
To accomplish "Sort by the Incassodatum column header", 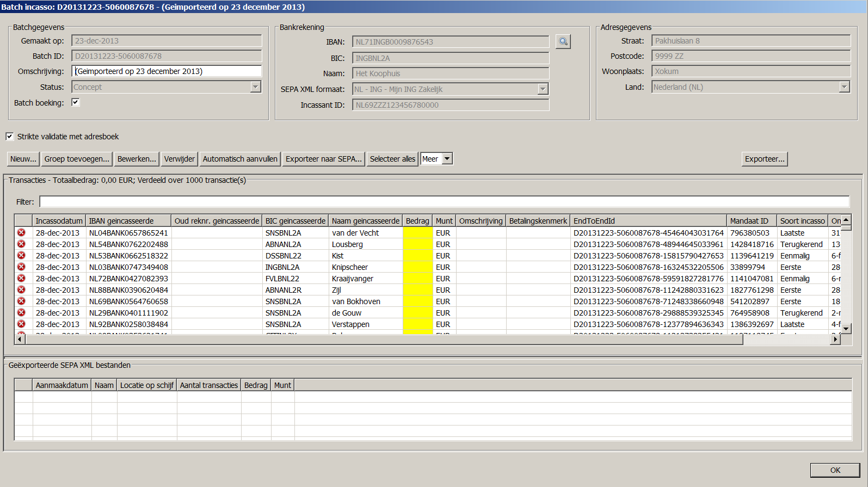I will coord(59,221).
